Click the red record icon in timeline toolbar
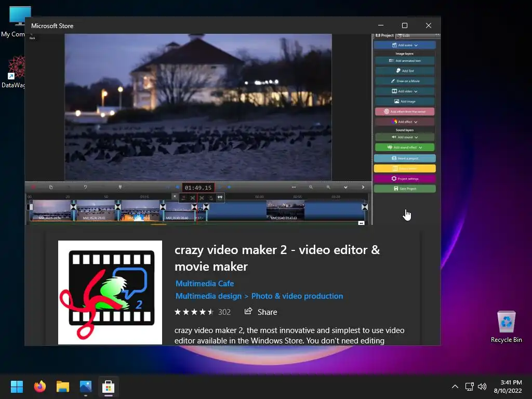The image size is (532, 399). pos(33,187)
